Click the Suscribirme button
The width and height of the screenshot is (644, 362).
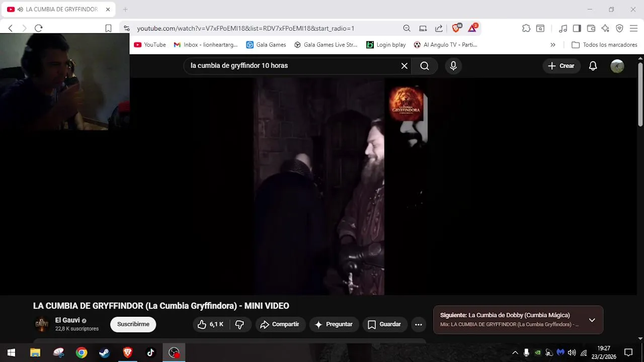coord(133,324)
